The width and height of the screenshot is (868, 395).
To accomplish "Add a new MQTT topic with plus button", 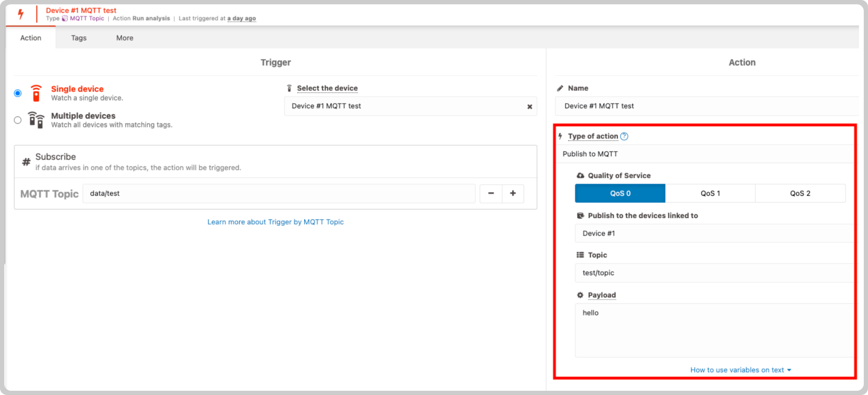I will pyautogui.click(x=513, y=193).
